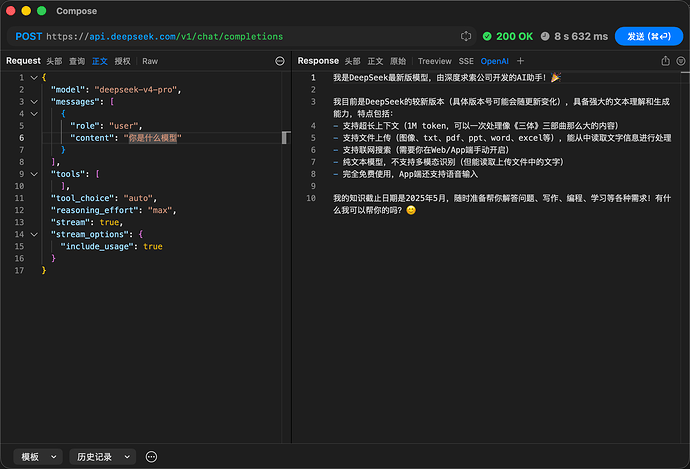Click the include_usage true value

pyautogui.click(x=153, y=246)
